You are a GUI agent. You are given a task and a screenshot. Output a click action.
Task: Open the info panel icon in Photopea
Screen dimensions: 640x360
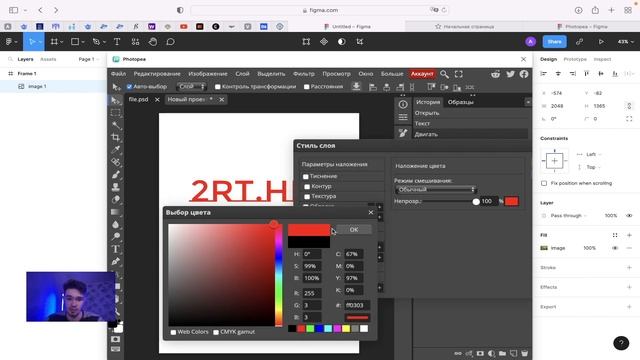point(403,104)
